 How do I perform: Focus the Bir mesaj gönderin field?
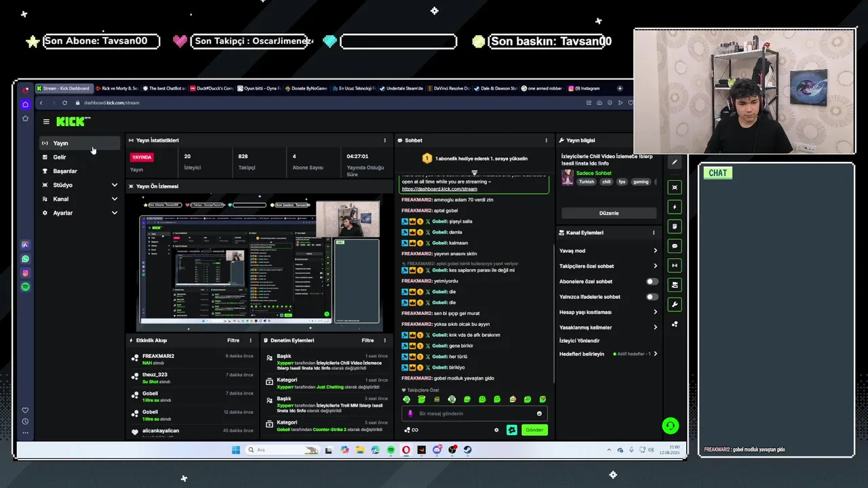point(474,413)
